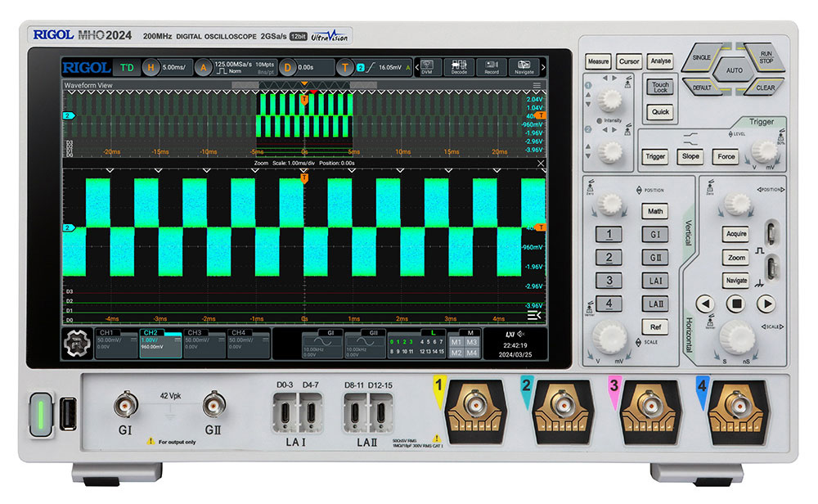Toggle channel 1 with the front-panel key
The width and height of the screenshot is (818, 504).
point(608,236)
